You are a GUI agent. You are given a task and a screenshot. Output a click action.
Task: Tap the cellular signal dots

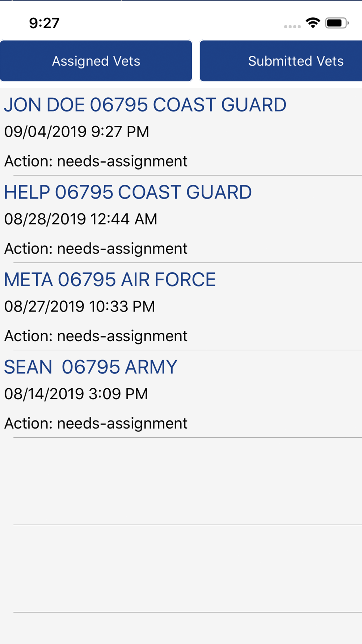[x=292, y=26]
